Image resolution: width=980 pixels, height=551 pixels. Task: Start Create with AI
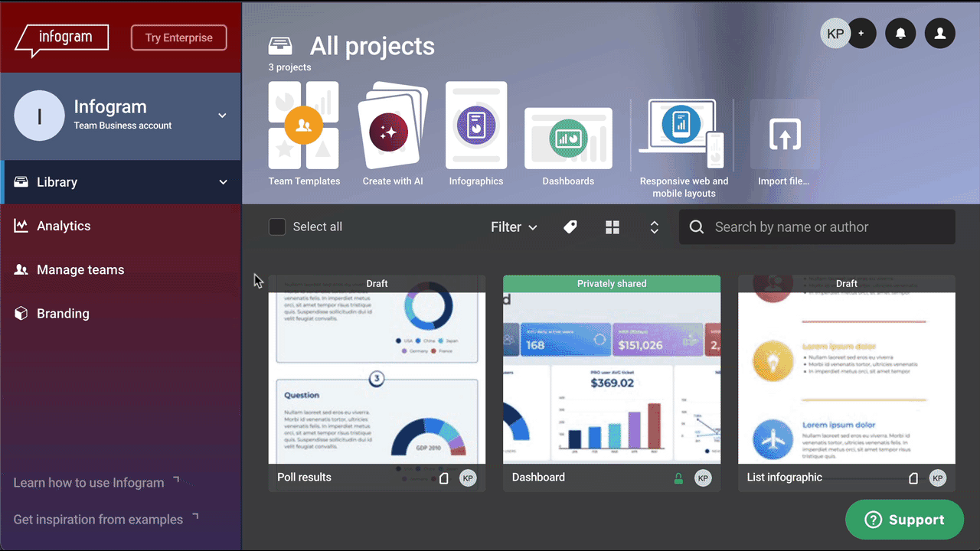393,134
